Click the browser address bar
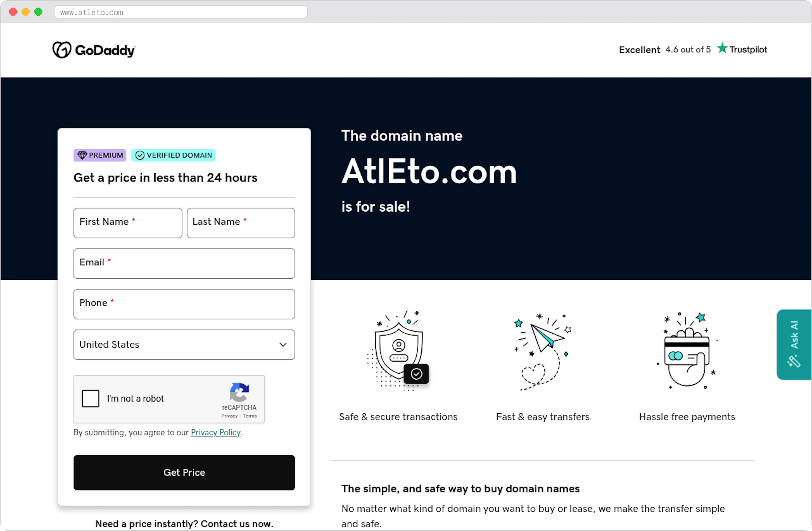 pos(181,12)
